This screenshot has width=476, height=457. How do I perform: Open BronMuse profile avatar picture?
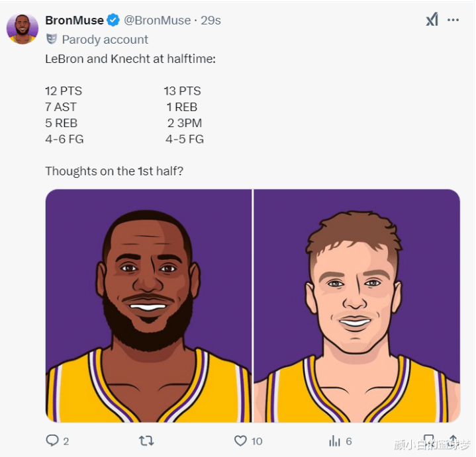(23, 29)
